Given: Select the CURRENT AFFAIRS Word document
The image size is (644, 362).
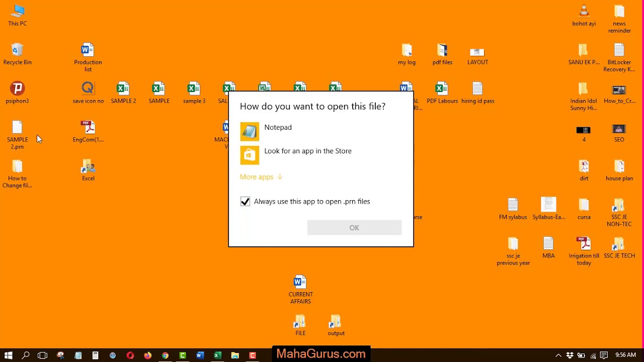Looking at the screenshot, I should (x=300, y=290).
